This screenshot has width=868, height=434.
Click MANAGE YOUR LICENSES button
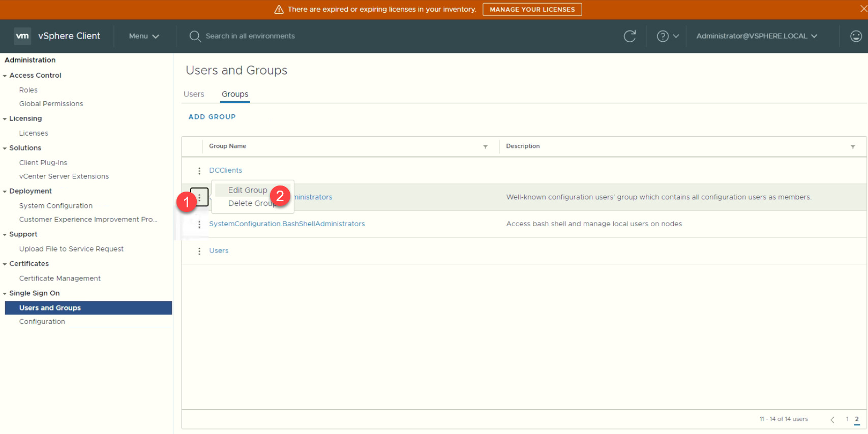pos(532,9)
